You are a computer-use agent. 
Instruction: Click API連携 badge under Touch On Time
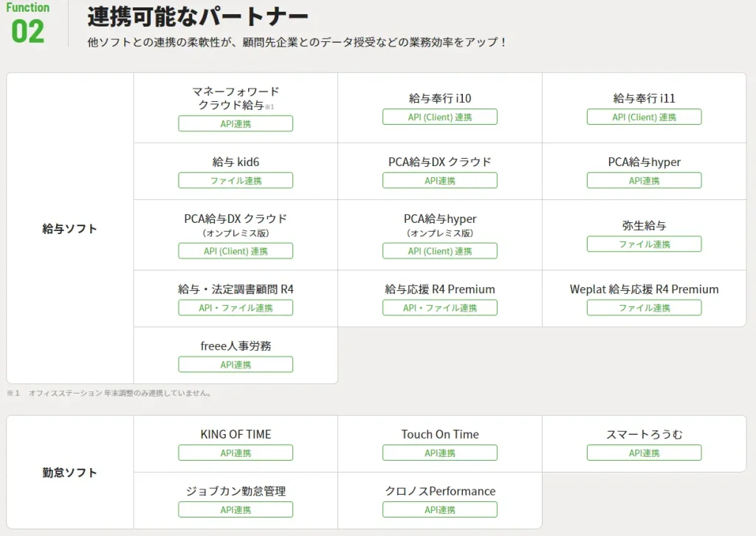440,453
